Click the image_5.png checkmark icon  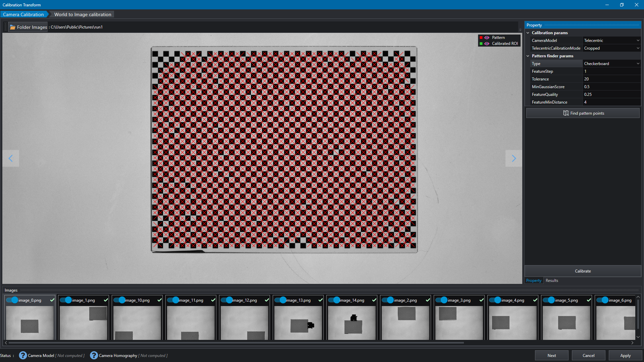pyautogui.click(x=589, y=300)
